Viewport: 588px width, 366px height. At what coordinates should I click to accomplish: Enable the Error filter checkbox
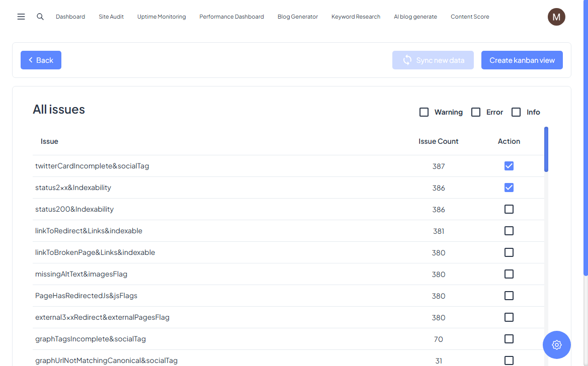[476, 112]
